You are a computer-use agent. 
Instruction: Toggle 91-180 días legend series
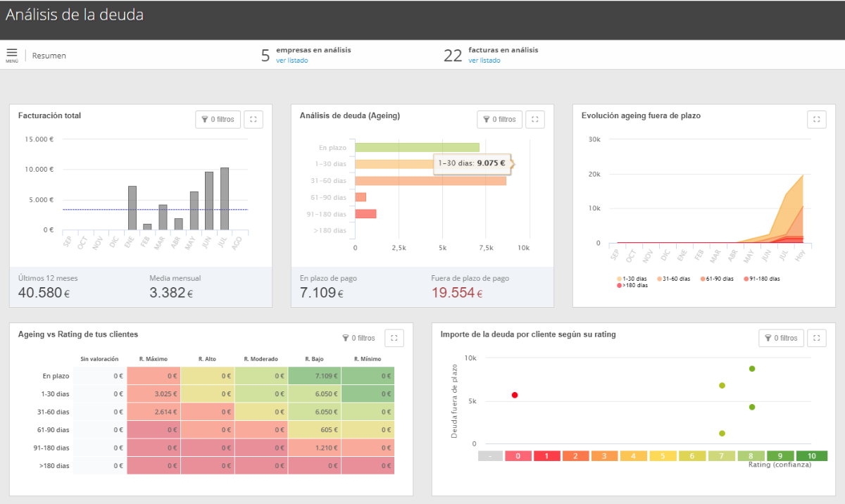click(x=762, y=279)
